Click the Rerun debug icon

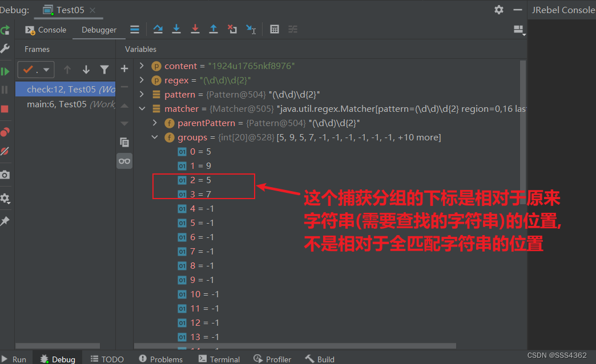(x=5, y=30)
